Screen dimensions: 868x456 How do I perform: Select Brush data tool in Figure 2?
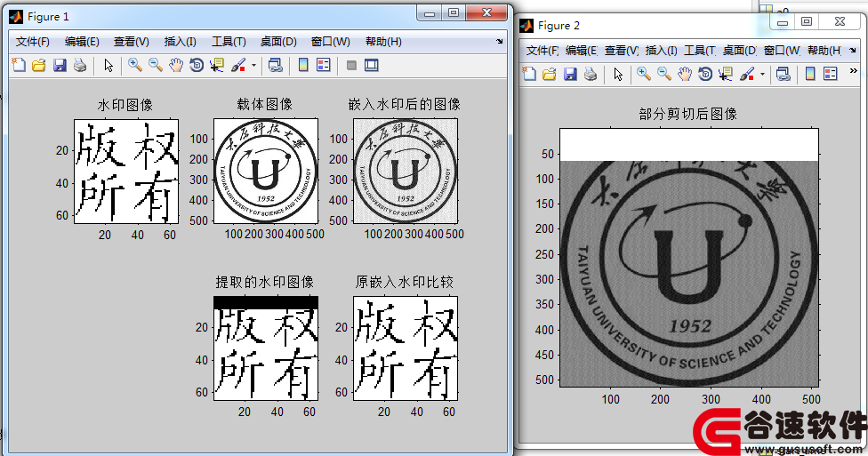(x=747, y=74)
